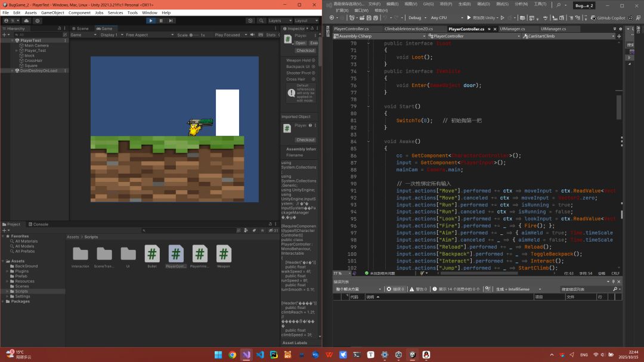Toggle the Stats overlay in Game view
Image resolution: width=644 pixels, height=362 pixels.
[271, 35]
